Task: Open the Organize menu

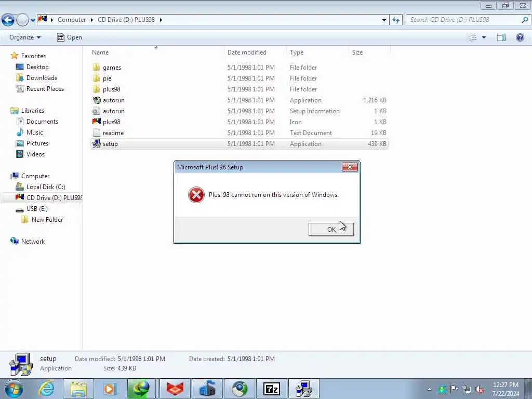Action: (25, 37)
